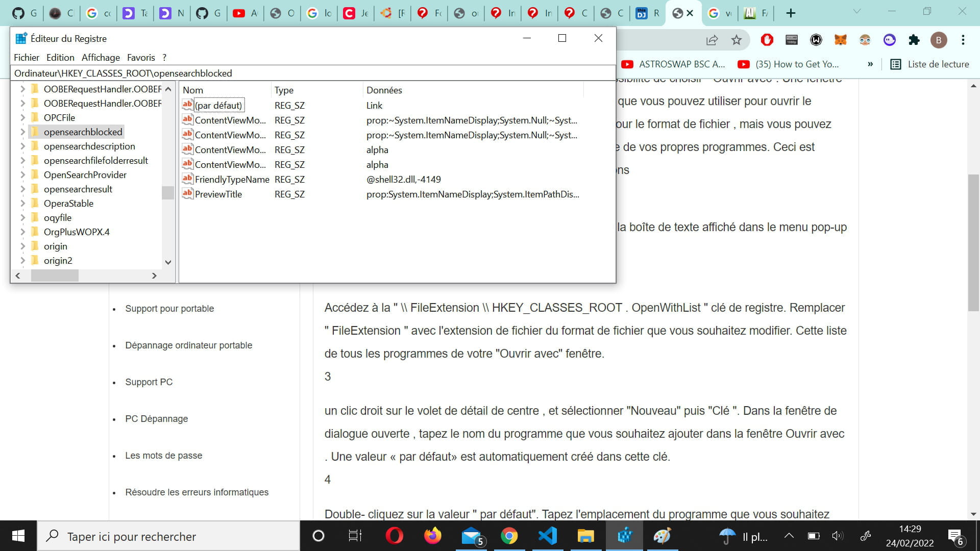Open File Explorer from taskbar
Viewport: 980px width, 551px height.
point(585,536)
